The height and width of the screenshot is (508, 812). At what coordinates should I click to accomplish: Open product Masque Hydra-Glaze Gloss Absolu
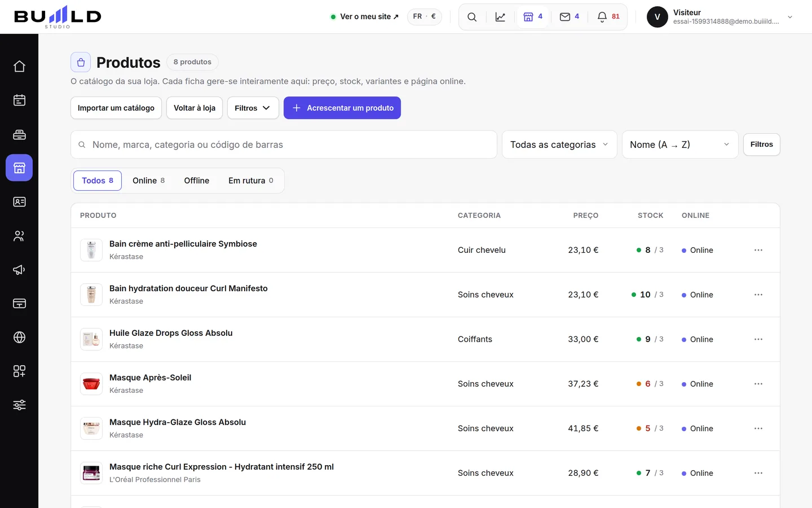(178, 422)
